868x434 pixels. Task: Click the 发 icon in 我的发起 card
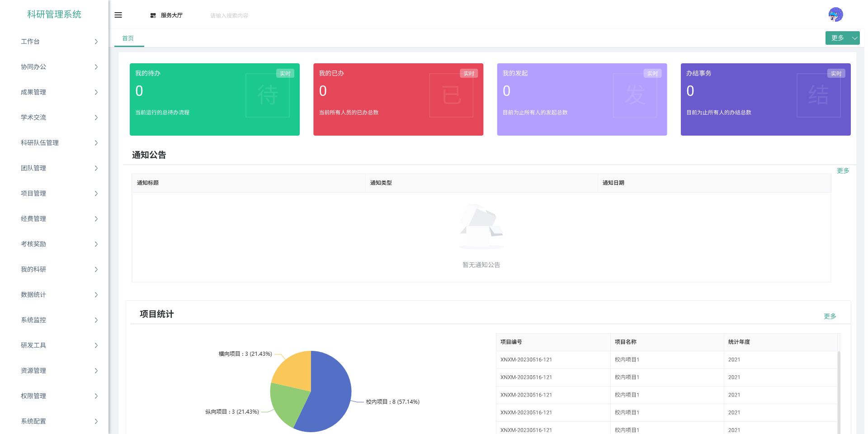(x=635, y=95)
